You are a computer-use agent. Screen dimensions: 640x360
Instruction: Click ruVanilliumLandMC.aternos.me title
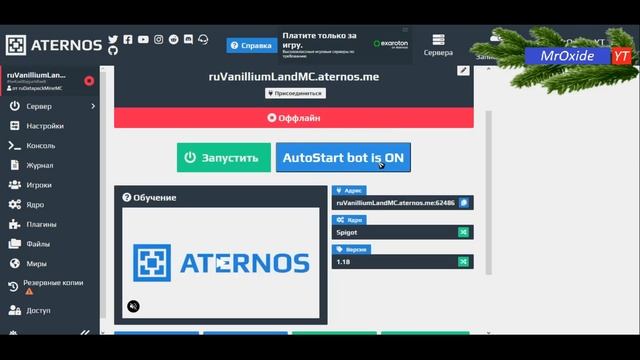(294, 77)
